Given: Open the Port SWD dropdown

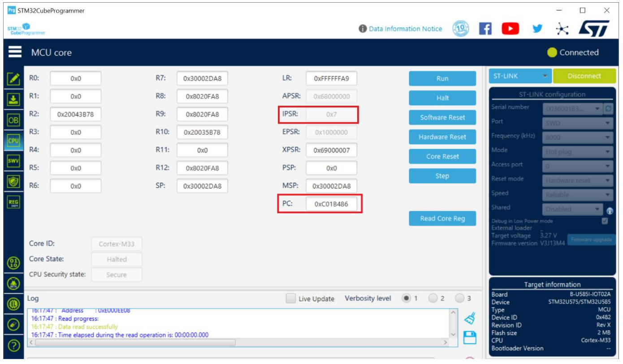Looking at the screenshot, I should [x=578, y=123].
